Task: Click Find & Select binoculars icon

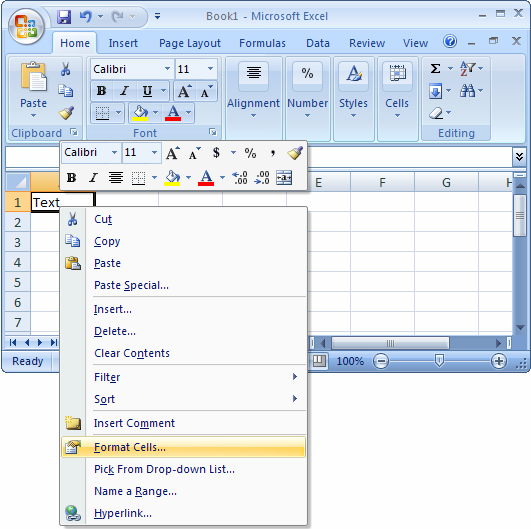Action: coord(467,90)
